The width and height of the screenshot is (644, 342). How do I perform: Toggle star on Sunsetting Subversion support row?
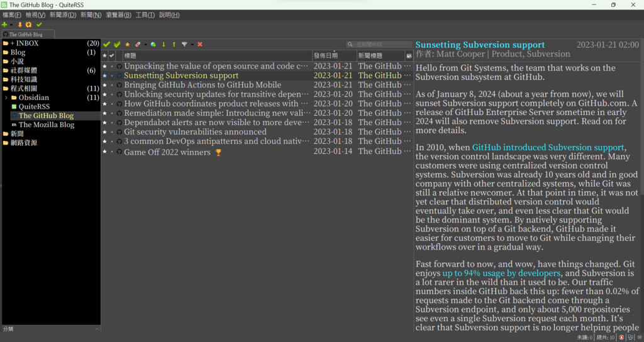pos(104,75)
